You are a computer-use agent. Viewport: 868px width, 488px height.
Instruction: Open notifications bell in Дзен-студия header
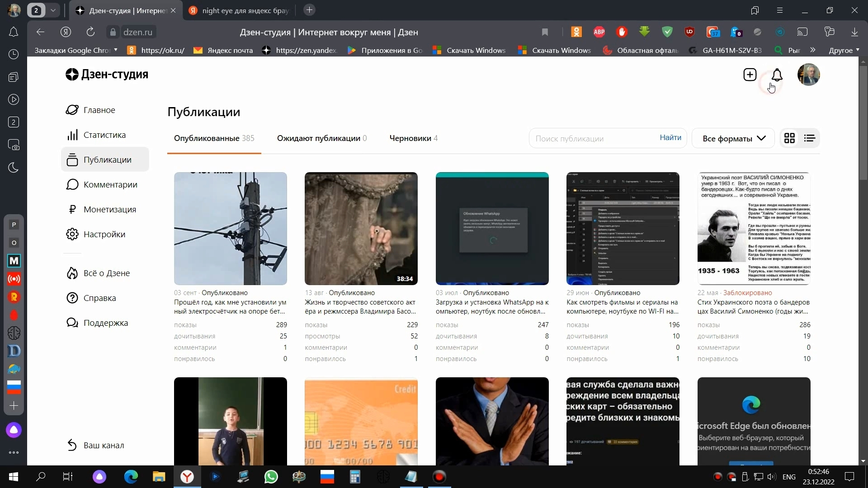(x=777, y=75)
